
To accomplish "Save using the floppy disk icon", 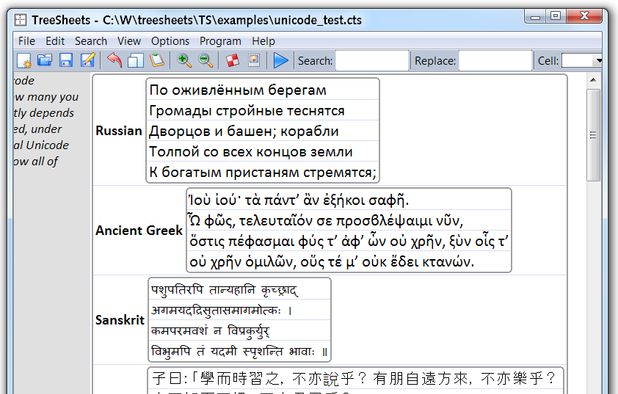I will (66, 61).
